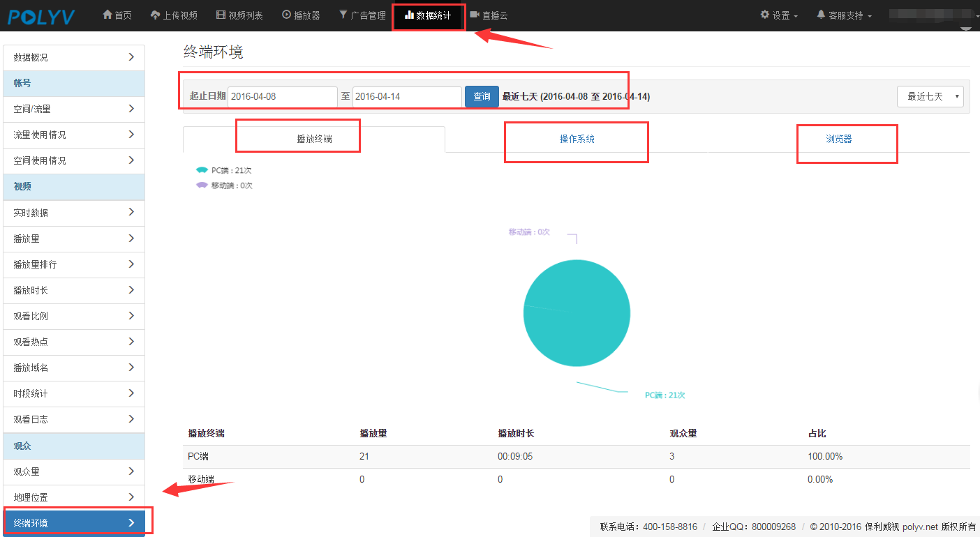The width and height of the screenshot is (980, 537).
Task: Open 播放量排行 in the sidebar
Action: point(74,265)
